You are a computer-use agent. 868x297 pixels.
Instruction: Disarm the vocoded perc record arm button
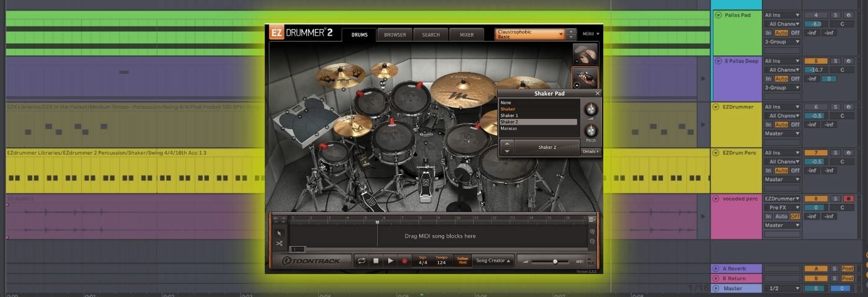tap(848, 198)
